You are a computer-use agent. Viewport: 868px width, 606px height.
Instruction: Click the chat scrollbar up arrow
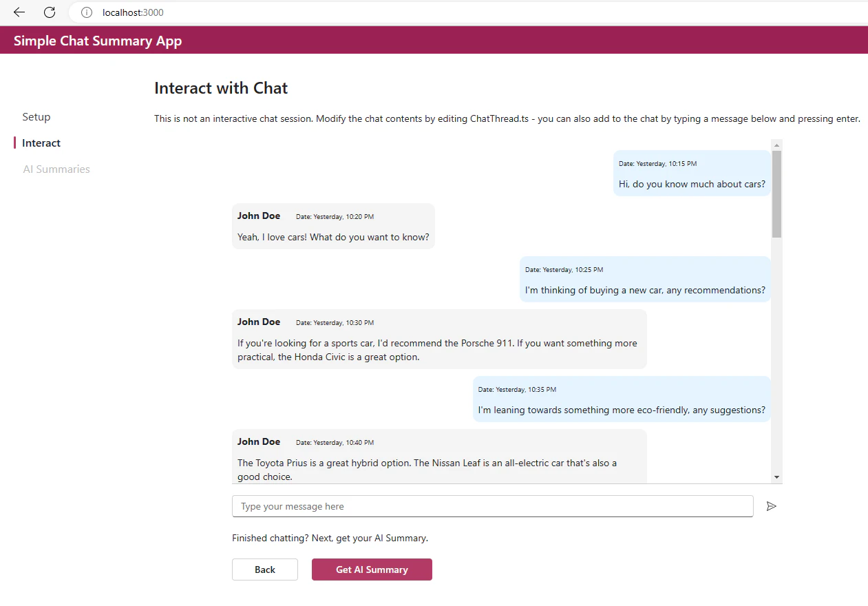point(777,145)
